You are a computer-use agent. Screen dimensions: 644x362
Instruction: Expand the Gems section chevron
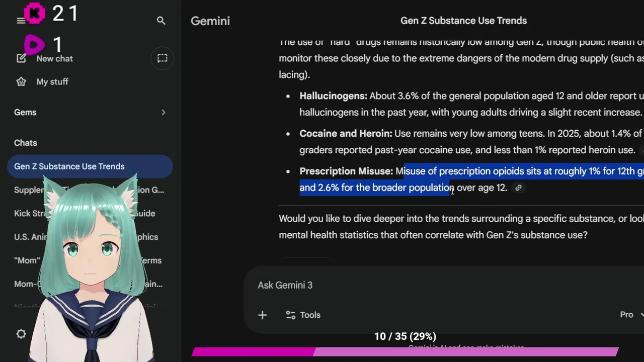163,113
